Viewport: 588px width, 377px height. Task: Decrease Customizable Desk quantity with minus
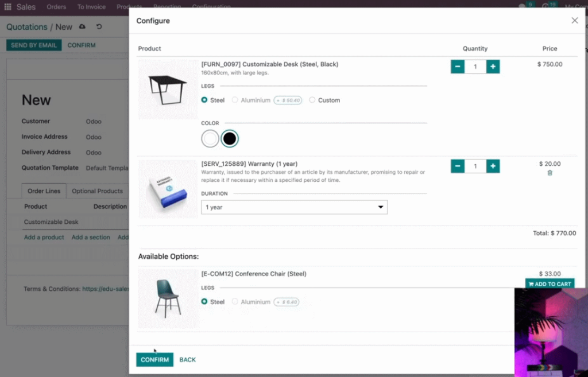(x=458, y=67)
